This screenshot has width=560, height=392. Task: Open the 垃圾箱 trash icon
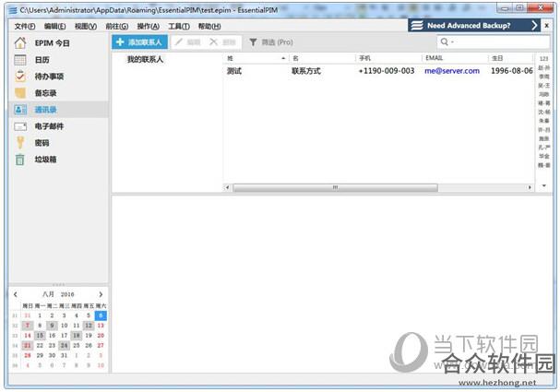tap(20, 160)
